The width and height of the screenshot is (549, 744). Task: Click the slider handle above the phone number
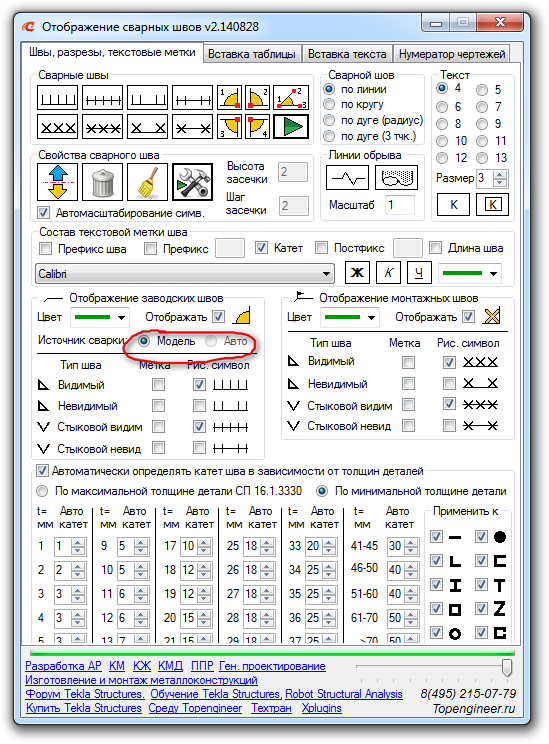coord(507,667)
